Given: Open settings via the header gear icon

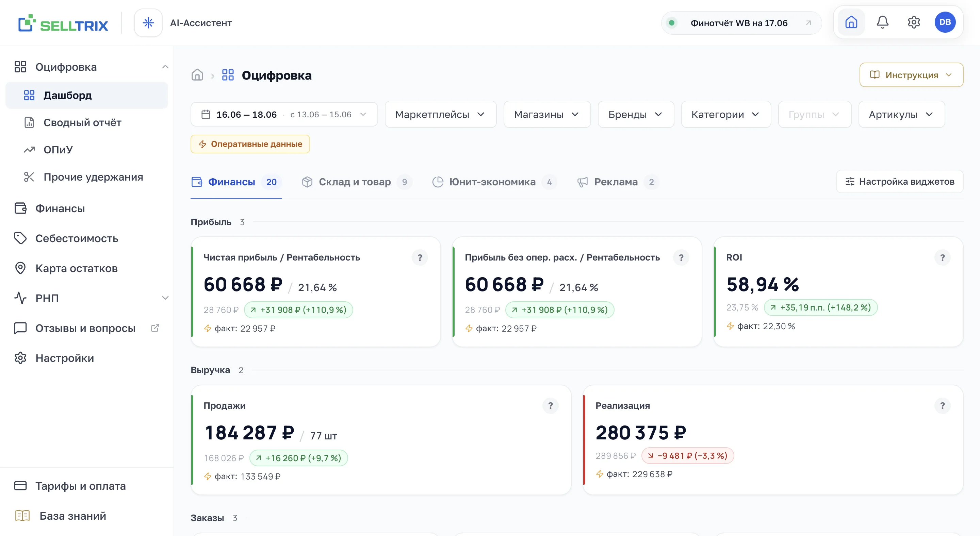Looking at the screenshot, I should click(x=913, y=22).
